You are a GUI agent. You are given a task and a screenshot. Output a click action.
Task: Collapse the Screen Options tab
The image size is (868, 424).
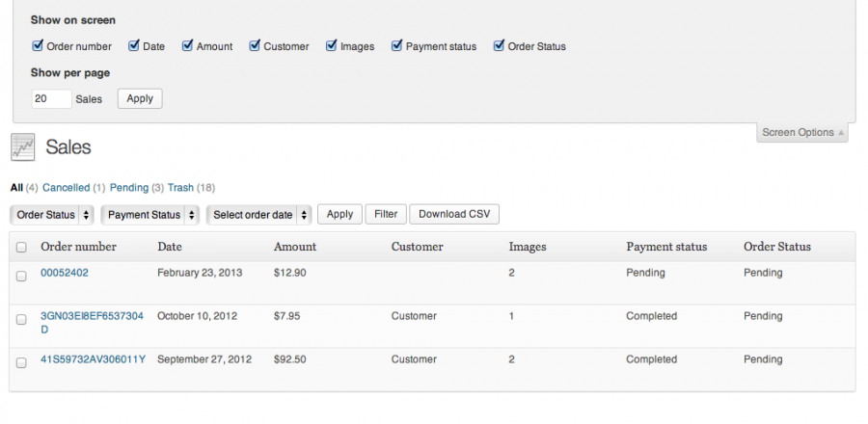click(x=802, y=133)
